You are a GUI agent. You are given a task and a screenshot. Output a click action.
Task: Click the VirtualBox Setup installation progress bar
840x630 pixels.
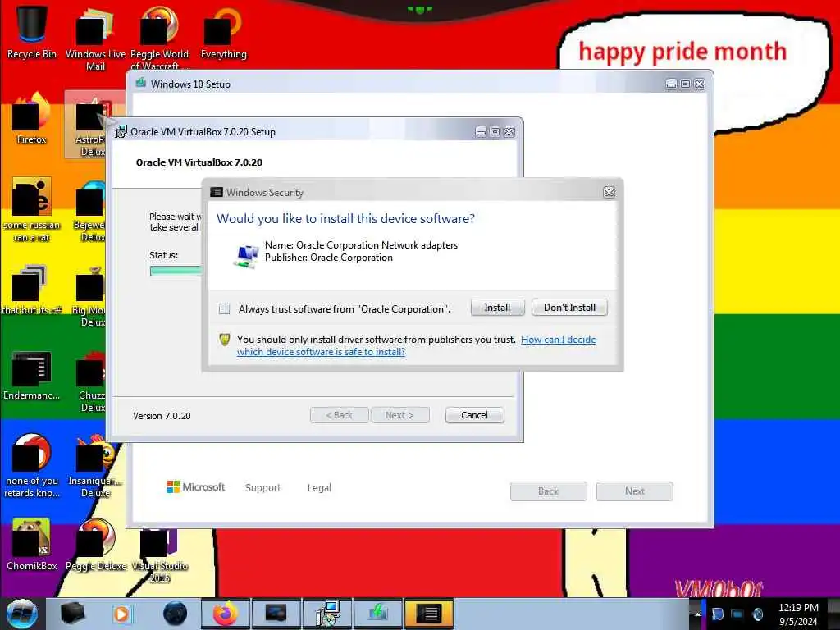(176, 271)
